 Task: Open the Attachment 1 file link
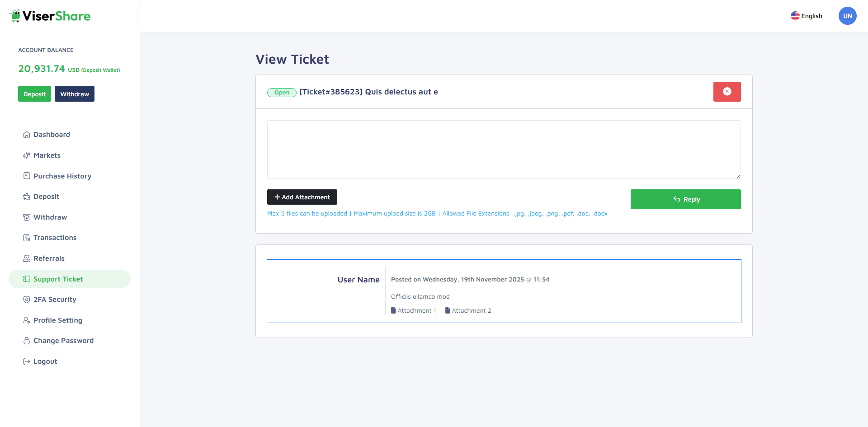[x=414, y=310]
